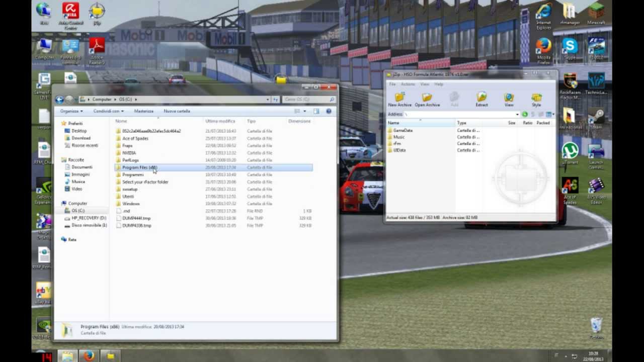Expand Explorer address bar history dropdown
The width and height of the screenshot is (644, 362).
pyautogui.click(x=268, y=100)
